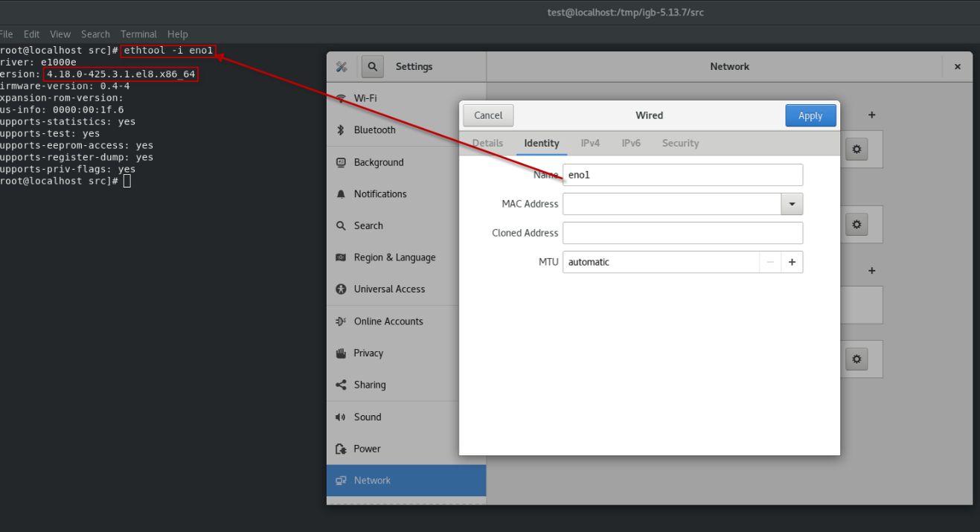Increase MTU with plus button
This screenshot has width=980, height=532.
click(792, 262)
